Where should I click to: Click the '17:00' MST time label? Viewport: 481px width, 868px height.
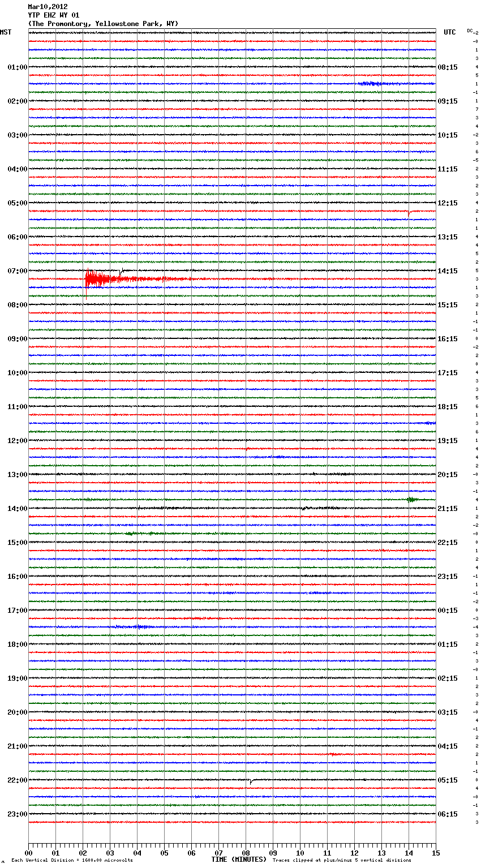click(x=18, y=611)
